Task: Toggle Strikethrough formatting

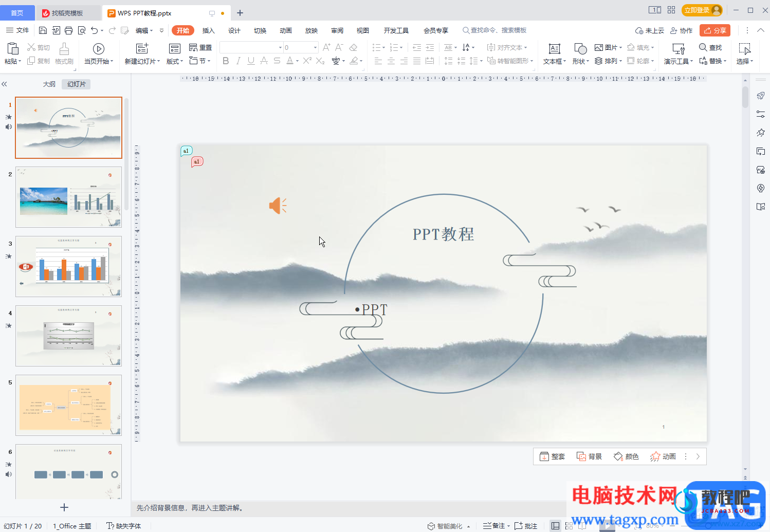Action: click(x=264, y=61)
